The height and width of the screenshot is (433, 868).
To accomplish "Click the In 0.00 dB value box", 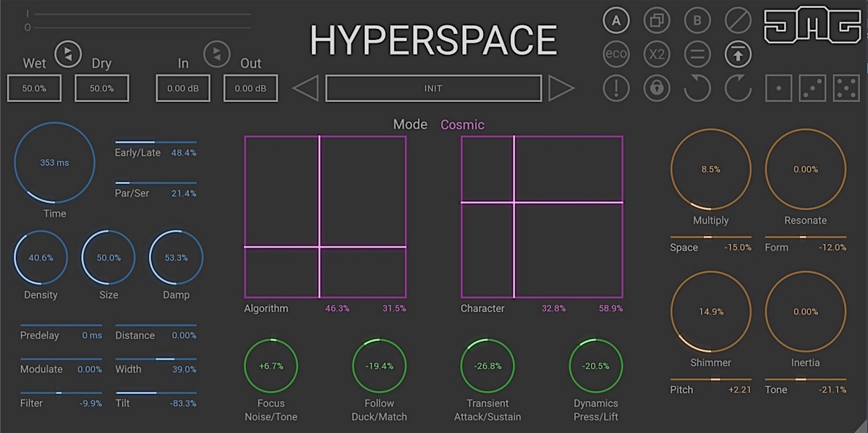I will pos(183,88).
